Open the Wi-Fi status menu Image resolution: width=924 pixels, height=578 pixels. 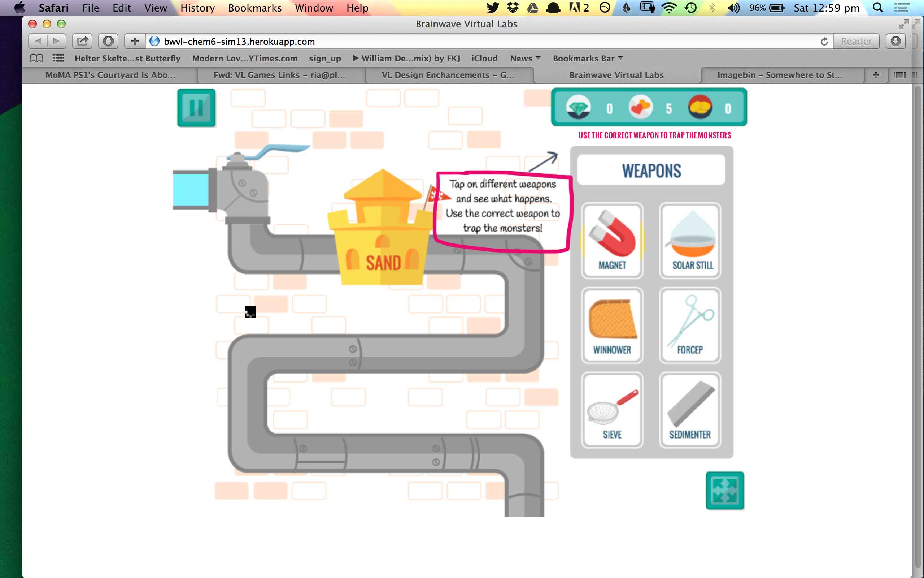(669, 8)
